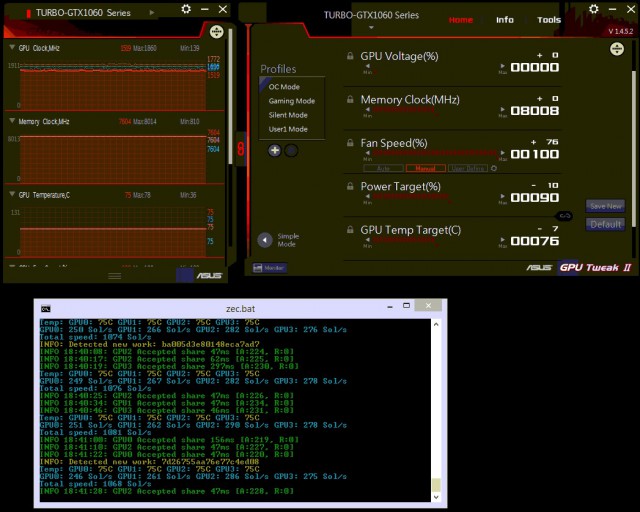
Task: Click the Save New button
Action: coord(606,206)
